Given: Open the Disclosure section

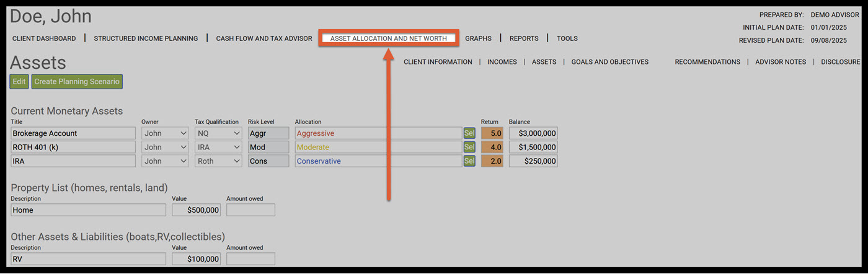Looking at the screenshot, I should 841,62.
